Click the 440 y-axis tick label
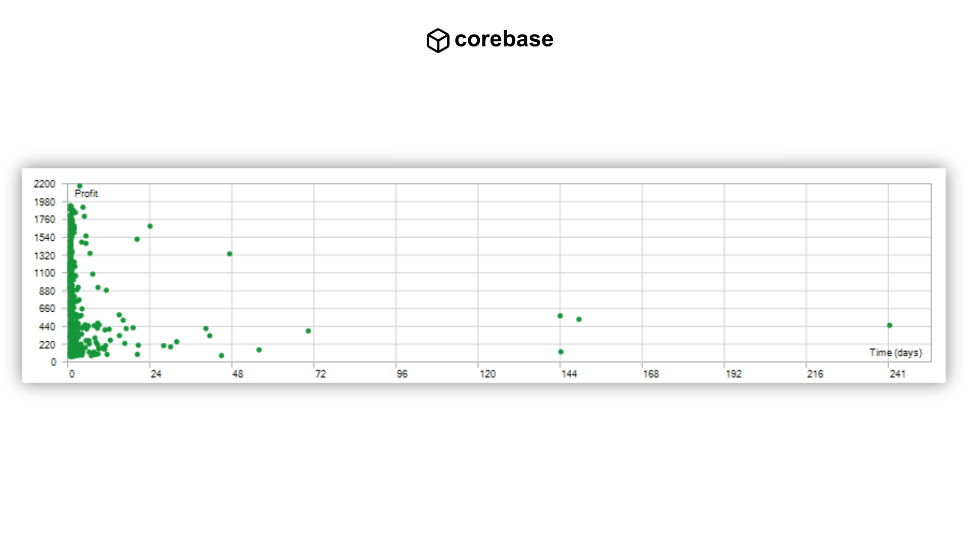The image size is (980, 551). 46,327
